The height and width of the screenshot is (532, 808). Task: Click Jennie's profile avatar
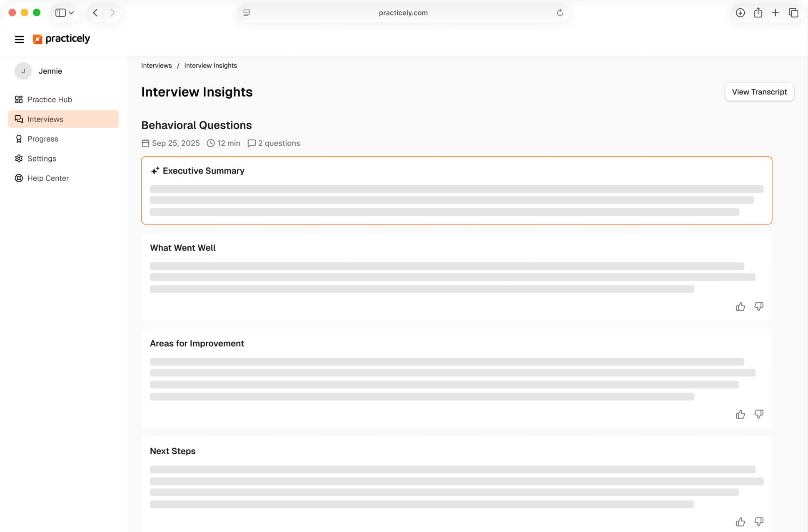coord(23,71)
